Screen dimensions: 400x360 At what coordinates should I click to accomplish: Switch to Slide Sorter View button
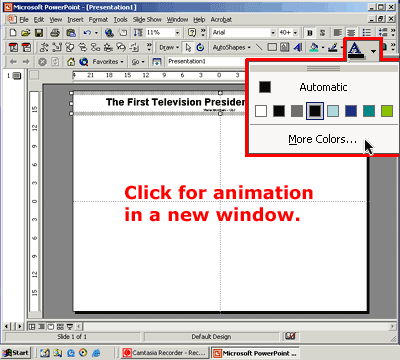pyautogui.click(x=60, y=326)
